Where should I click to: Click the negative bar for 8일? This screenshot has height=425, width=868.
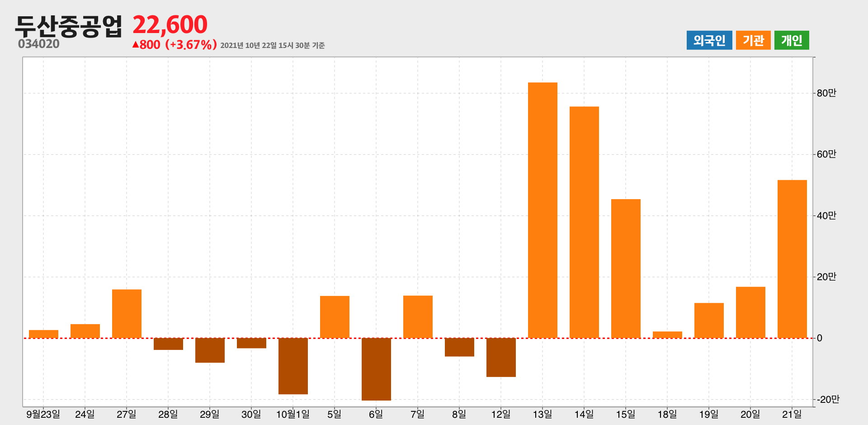(x=459, y=347)
